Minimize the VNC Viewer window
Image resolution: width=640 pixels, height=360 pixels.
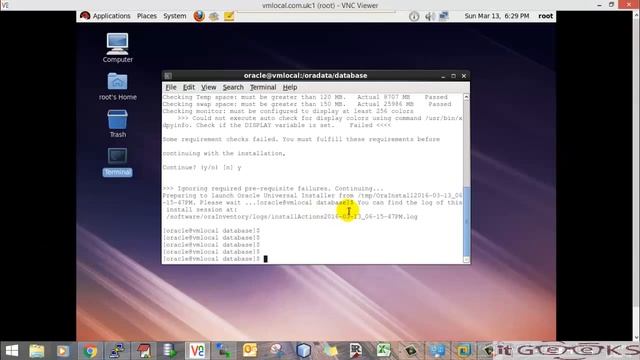pyautogui.click(x=599, y=5)
